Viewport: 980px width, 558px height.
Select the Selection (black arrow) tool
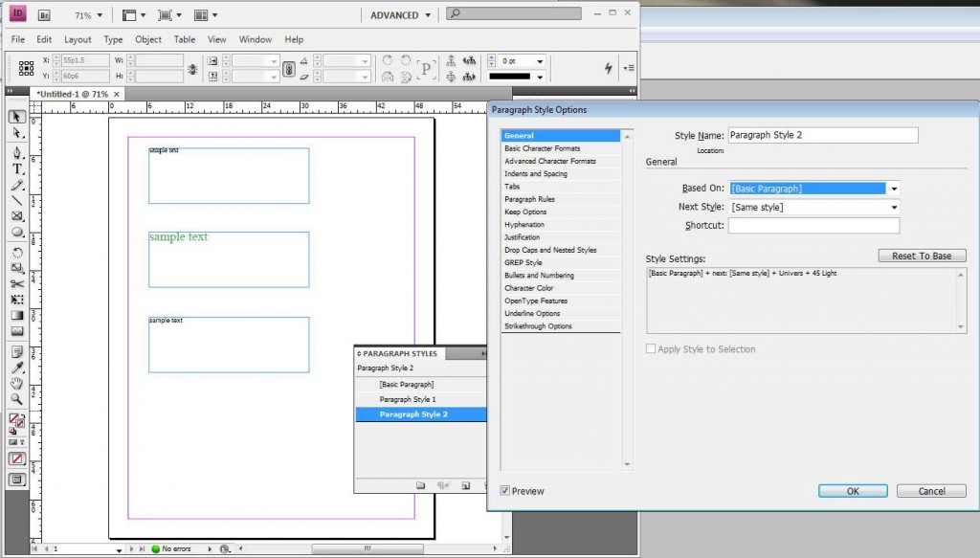17,117
